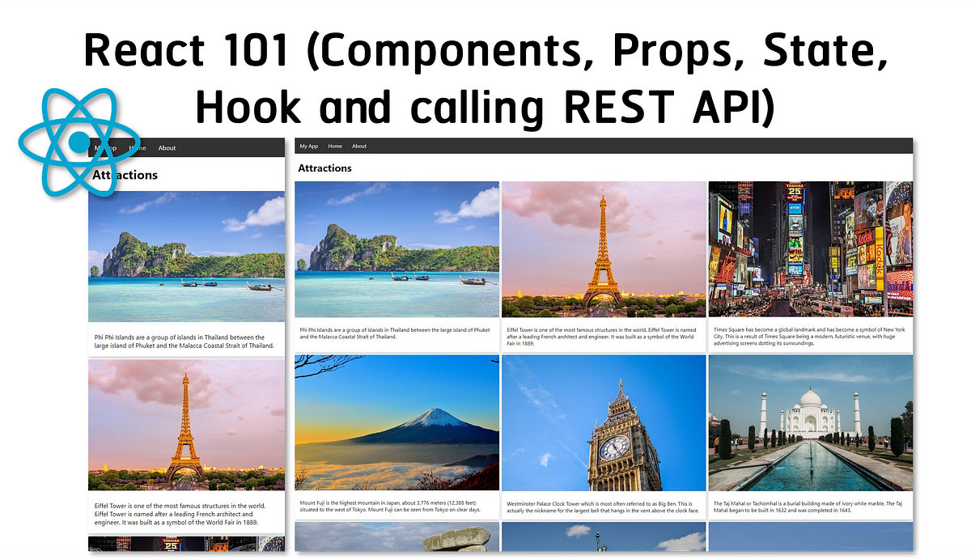This screenshot has width=971, height=560.
Task: Select the Phi Phi Islands thumbnail in desktop view
Action: pyautogui.click(x=396, y=248)
